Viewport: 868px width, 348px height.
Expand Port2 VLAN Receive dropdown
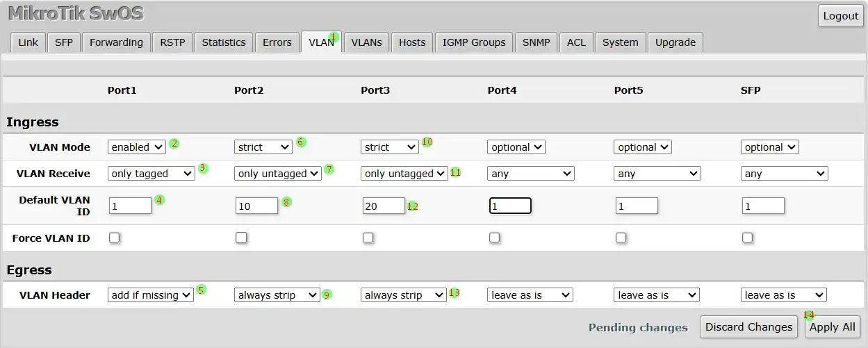278,174
